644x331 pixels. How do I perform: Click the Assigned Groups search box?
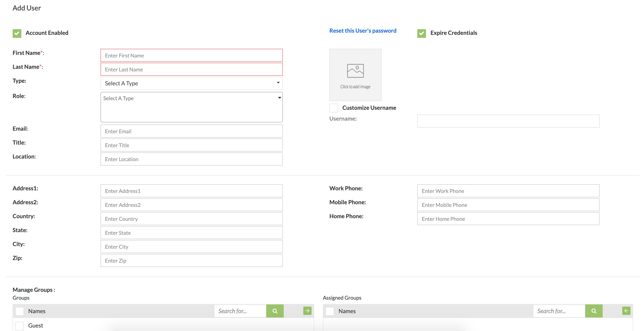(559, 311)
